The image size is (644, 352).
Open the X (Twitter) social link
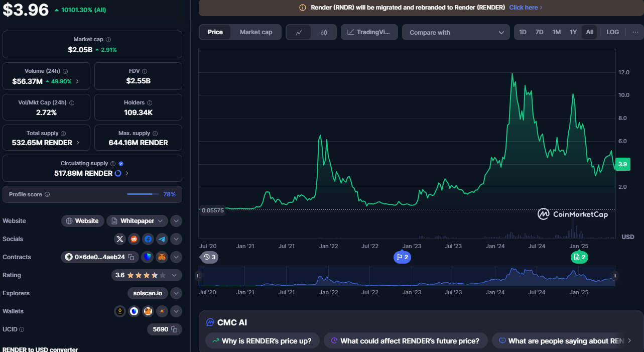[119, 239]
